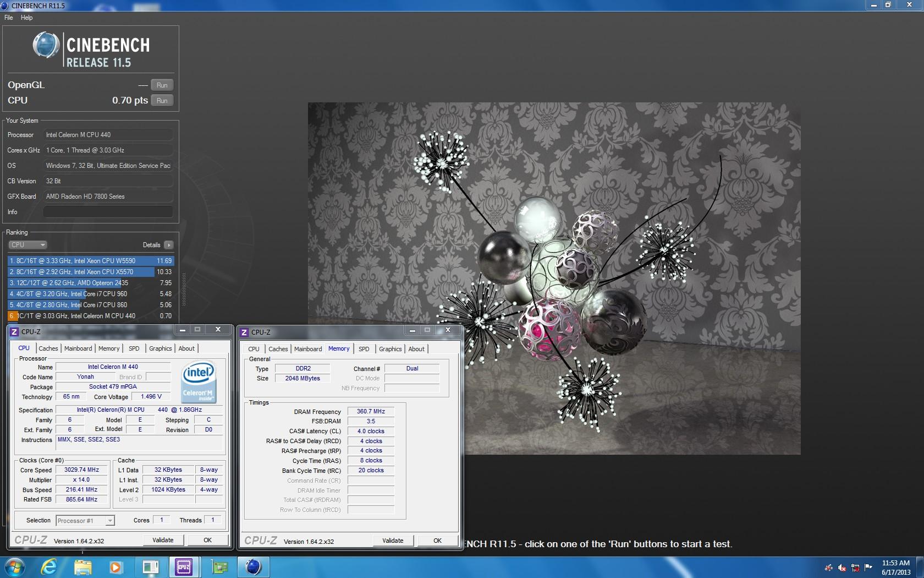Click the green circuit-board taskbar icon
Viewport: 924px width, 578px height.
[219, 566]
